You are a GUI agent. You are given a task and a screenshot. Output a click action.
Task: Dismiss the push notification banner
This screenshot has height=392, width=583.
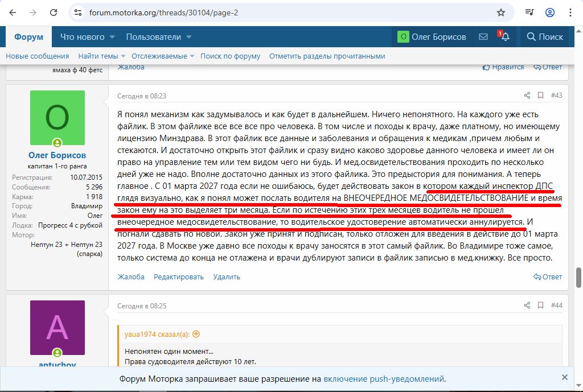(565, 377)
